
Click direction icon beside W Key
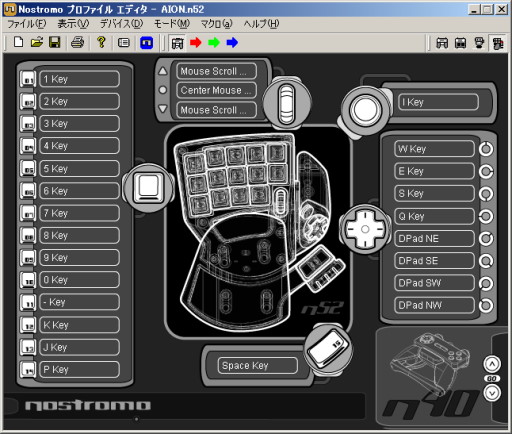(x=486, y=149)
